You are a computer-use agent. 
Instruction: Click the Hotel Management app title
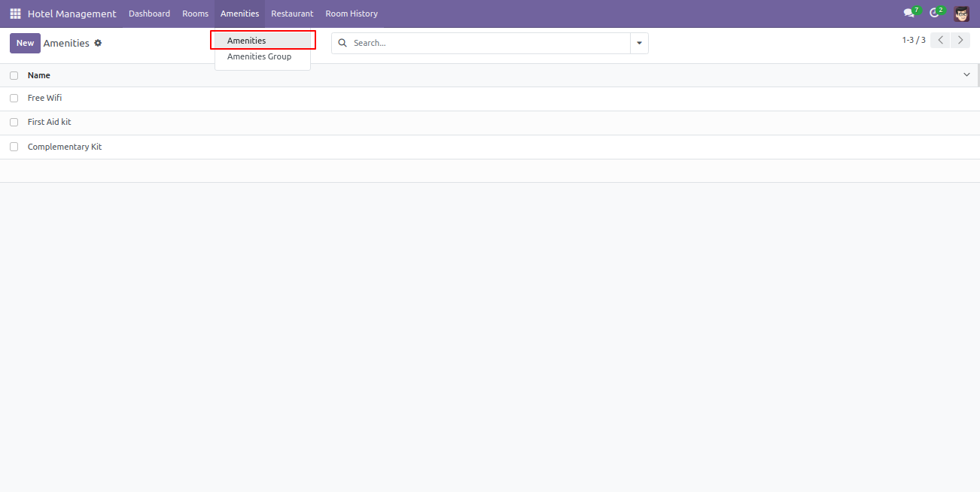[72, 14]
